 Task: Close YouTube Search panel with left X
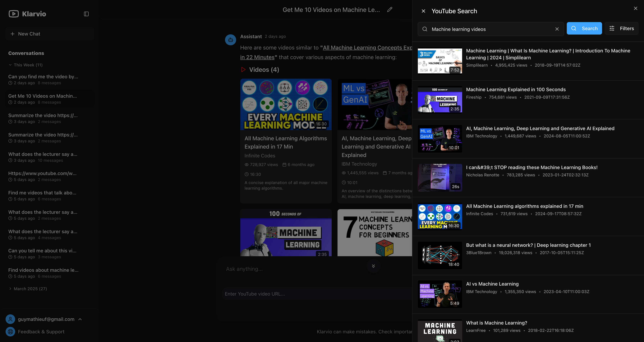423,11
